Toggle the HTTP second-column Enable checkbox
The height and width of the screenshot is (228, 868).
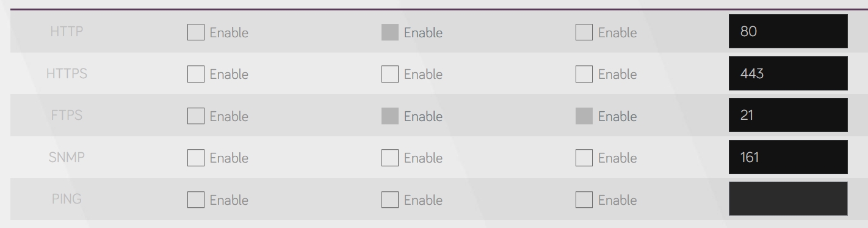click(x=389, y=32)
